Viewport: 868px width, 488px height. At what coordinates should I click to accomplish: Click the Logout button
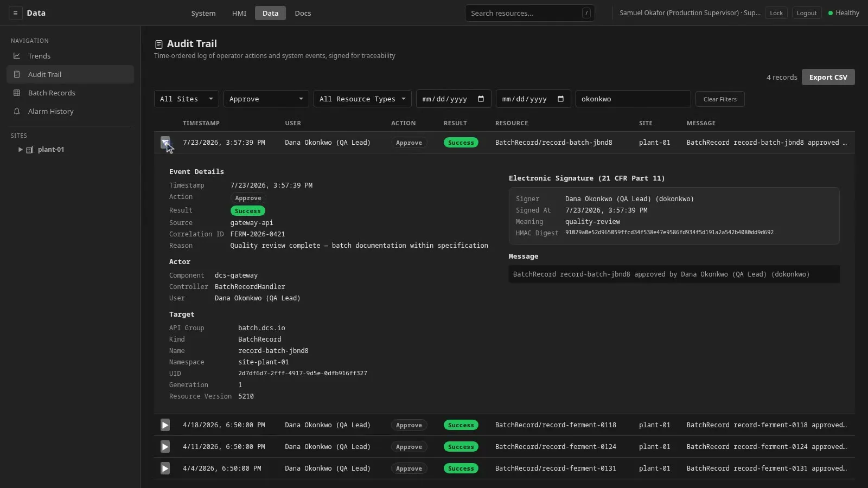807,13
